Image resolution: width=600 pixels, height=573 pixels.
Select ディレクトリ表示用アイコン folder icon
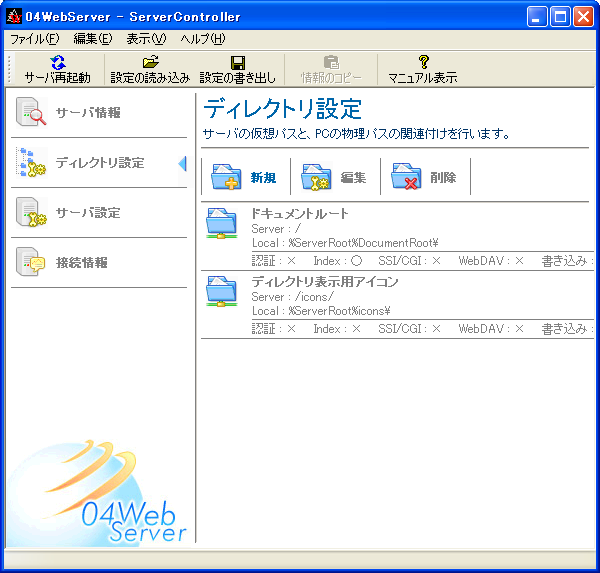point(221,292)
